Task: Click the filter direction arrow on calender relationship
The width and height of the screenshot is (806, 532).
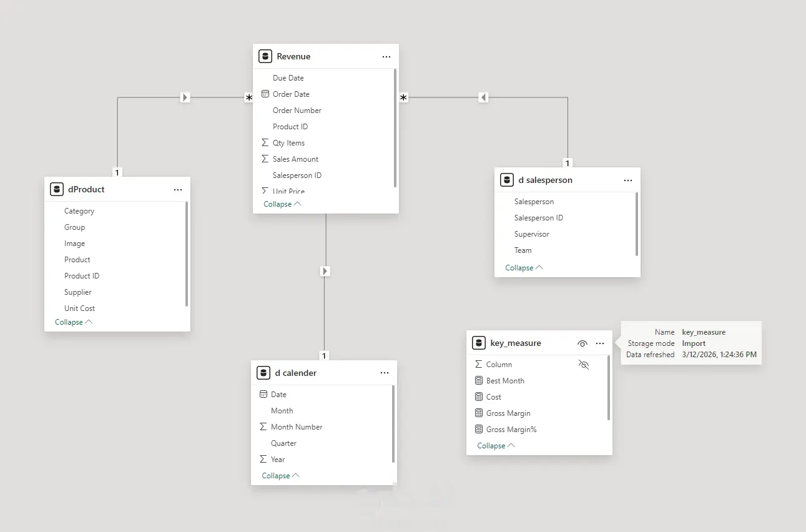Action: [x=325, y=271]
